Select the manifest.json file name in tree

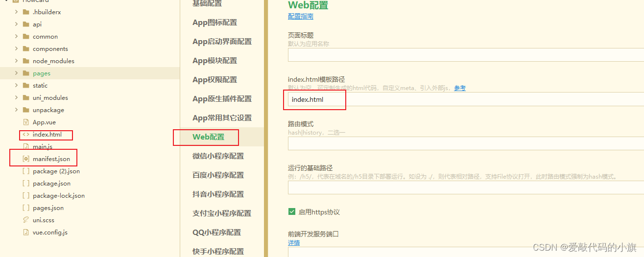[x=51, y=159]
